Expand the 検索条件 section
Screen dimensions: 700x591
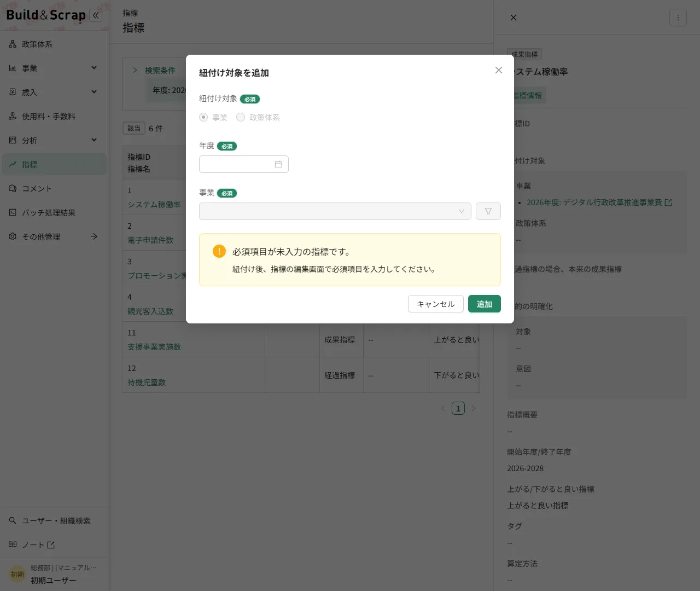[135, 70]
